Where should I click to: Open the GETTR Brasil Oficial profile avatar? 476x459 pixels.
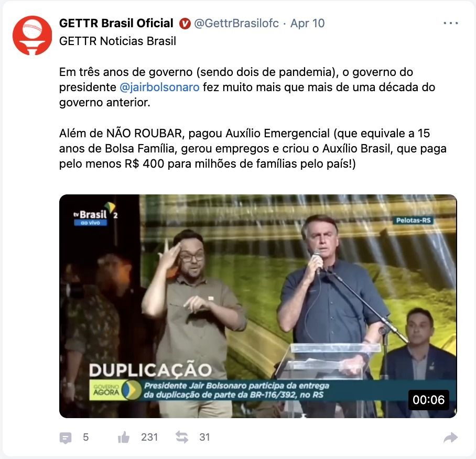click(32, 36)
